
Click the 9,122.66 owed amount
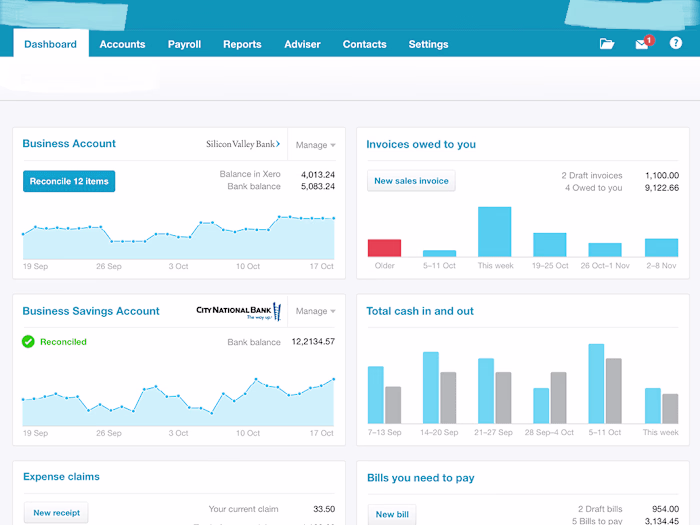pos(662,188)
